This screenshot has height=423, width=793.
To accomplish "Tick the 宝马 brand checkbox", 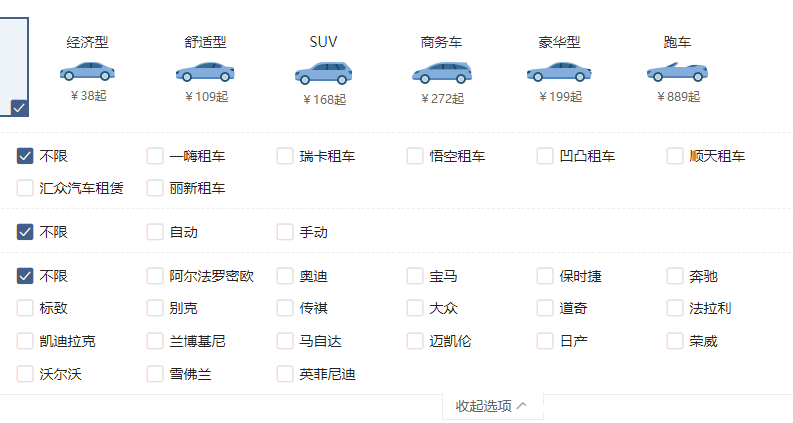I will coord(415,276).
